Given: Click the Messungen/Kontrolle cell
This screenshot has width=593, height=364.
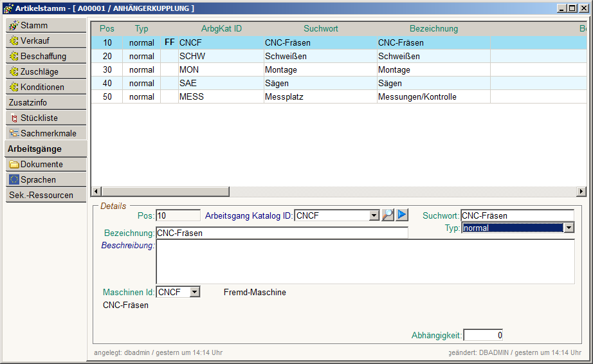Looking at the screenshot, I should coord(433,96).
